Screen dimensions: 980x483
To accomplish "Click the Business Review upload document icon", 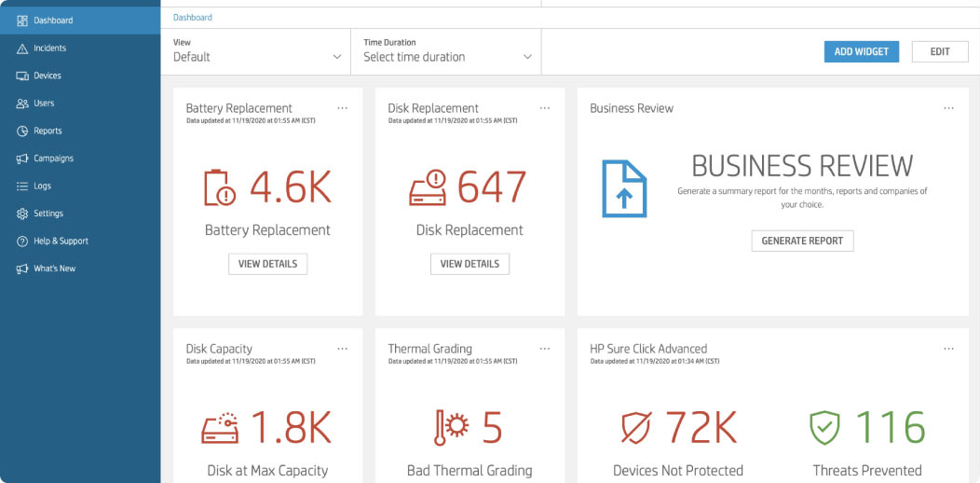I will point(623,188).
